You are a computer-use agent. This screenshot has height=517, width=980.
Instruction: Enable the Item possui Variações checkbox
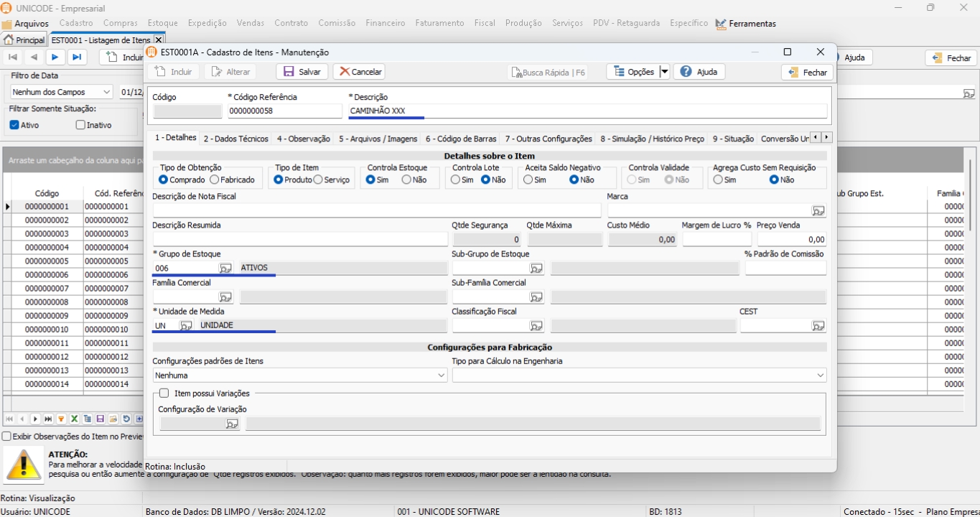tap(164, 393)
